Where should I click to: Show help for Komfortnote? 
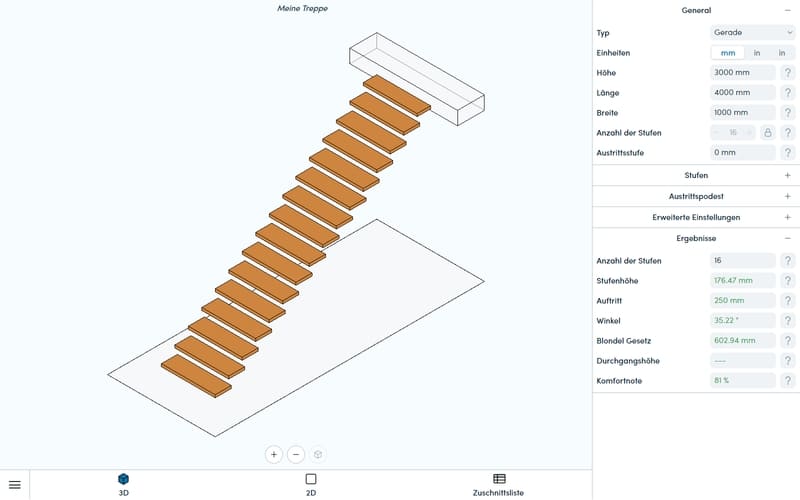tap(788, 380)
